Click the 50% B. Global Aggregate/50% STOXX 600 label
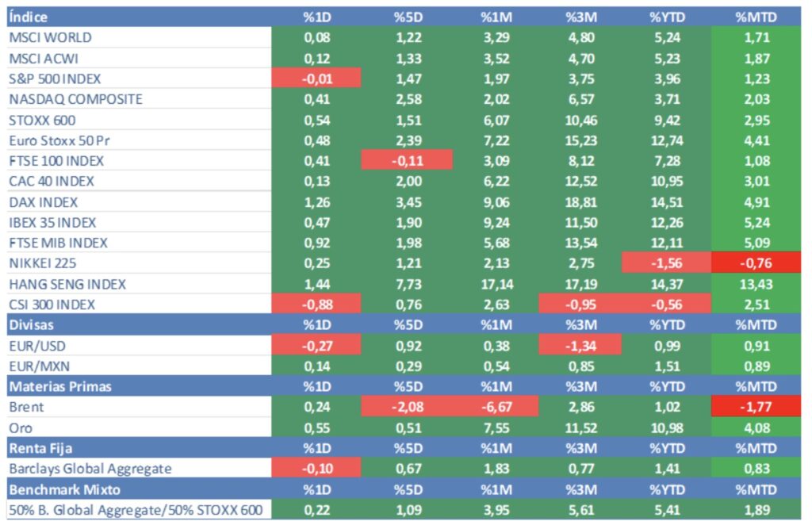The image size is (812, 525). [135, 510]
